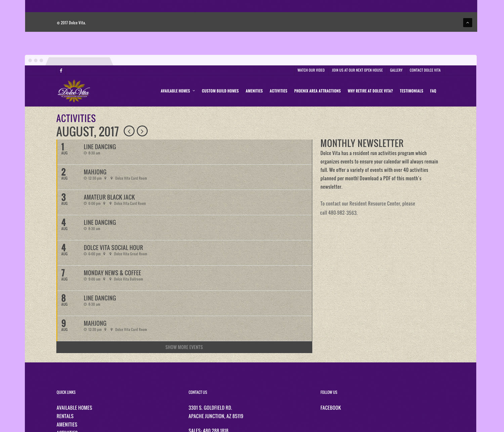Click Why Retire at Dolce Vita?
Viewport: 504px width, 432px height.
click(x=370, y=91)
